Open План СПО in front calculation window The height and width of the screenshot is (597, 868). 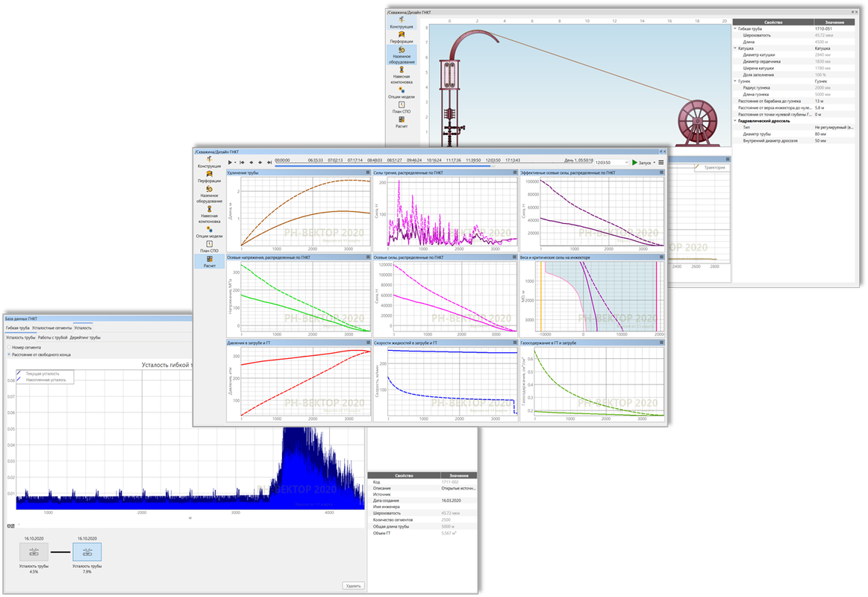coord(209,247)
